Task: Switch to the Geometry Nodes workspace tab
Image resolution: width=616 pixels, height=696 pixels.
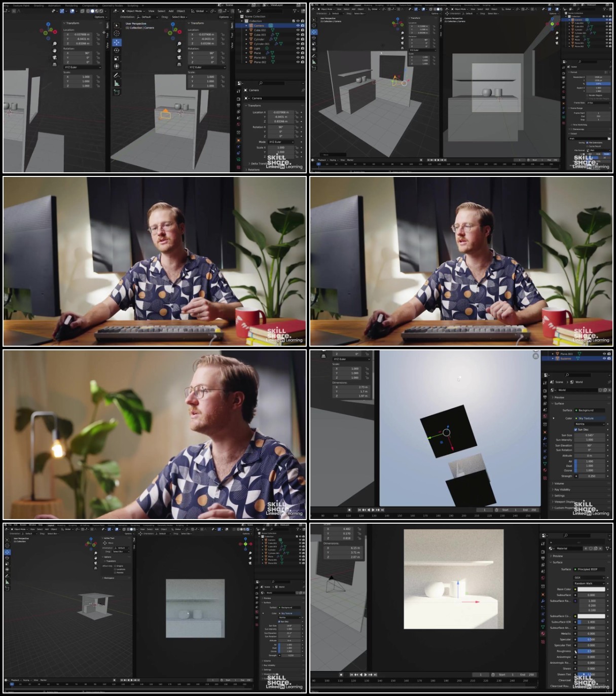Action: [113, 6]
